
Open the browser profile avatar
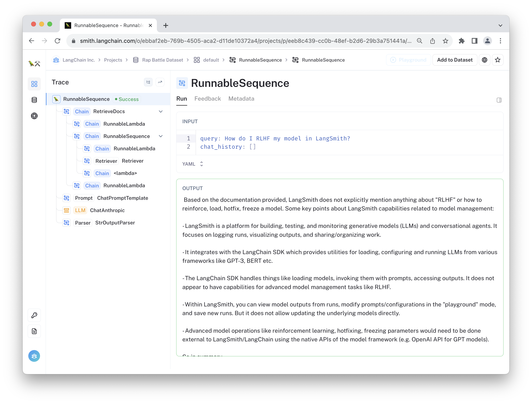click(x=488, y=41)
